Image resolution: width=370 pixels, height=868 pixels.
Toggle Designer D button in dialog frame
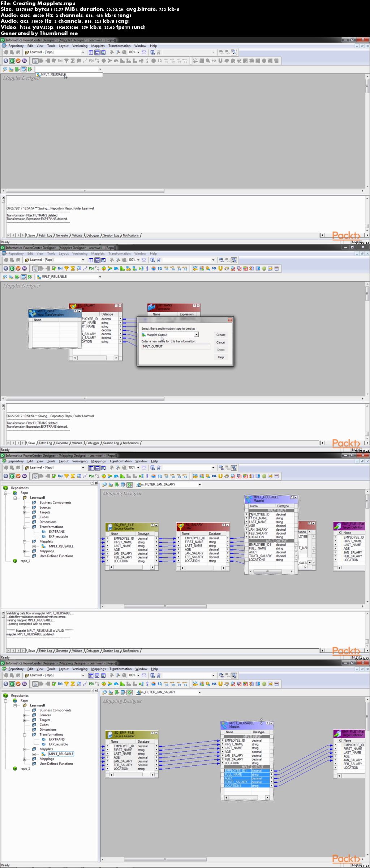12,268
